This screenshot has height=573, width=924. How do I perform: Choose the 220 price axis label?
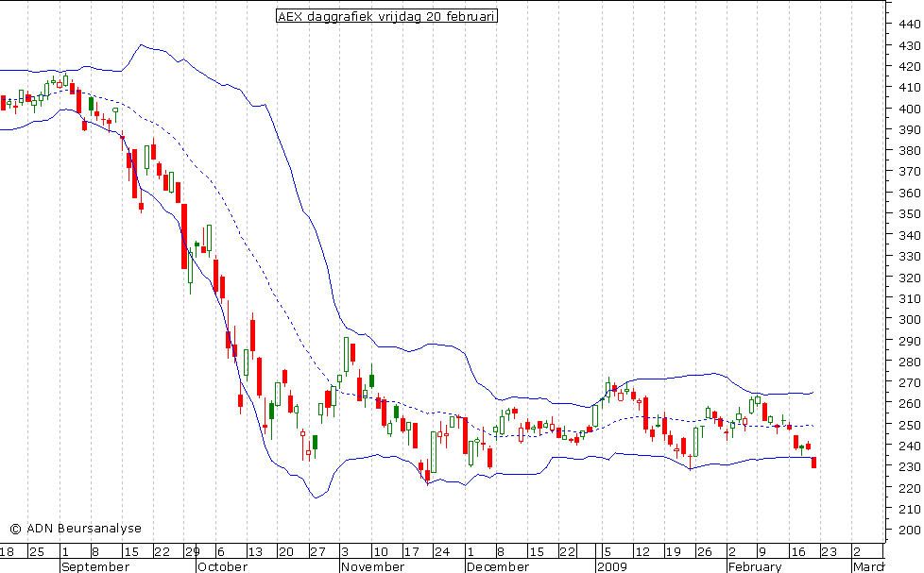tap(910, 488)
